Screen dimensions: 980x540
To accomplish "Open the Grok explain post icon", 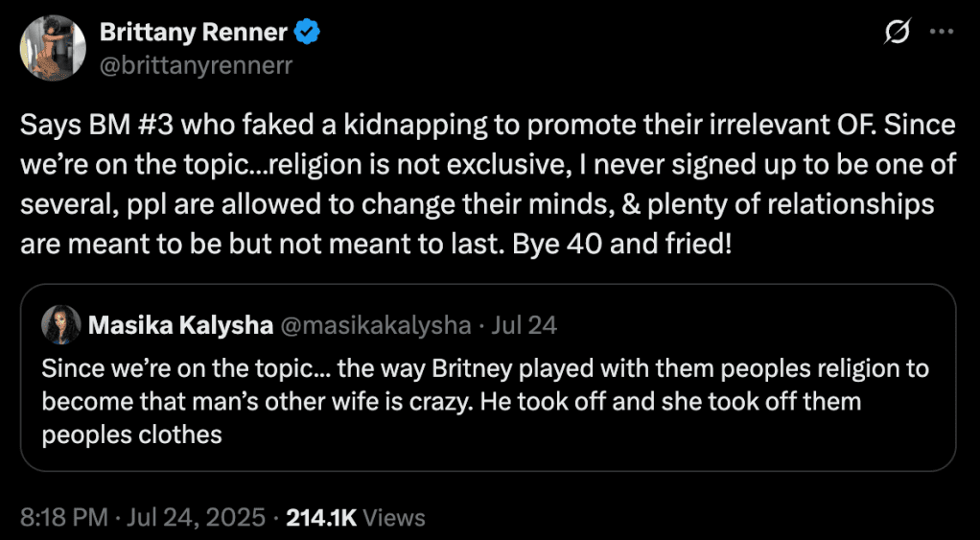I will [896, 32].
